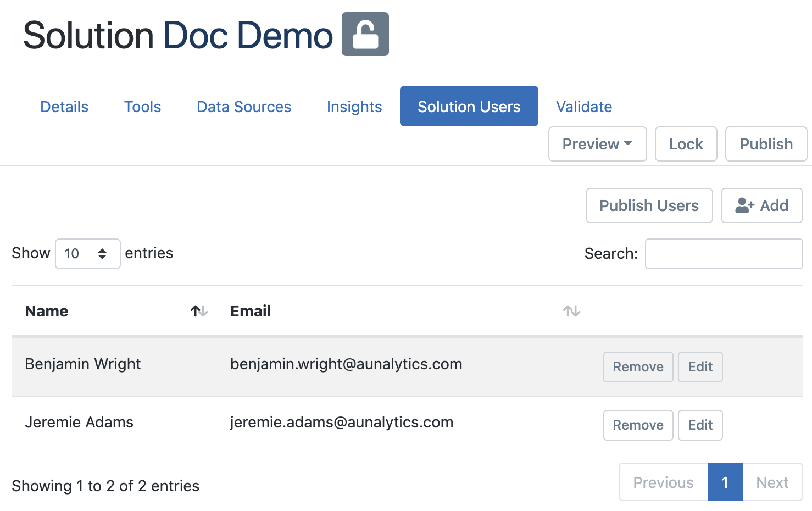Click the stepper arrows in the entries selector
Viewport: 812px width, 511px height.
(x=102, y=253)
